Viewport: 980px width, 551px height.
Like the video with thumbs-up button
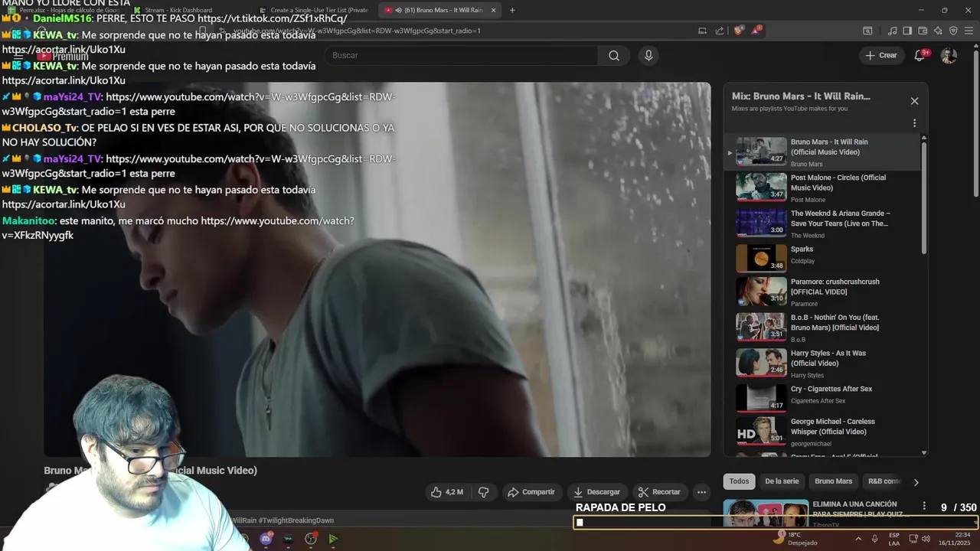447,492
